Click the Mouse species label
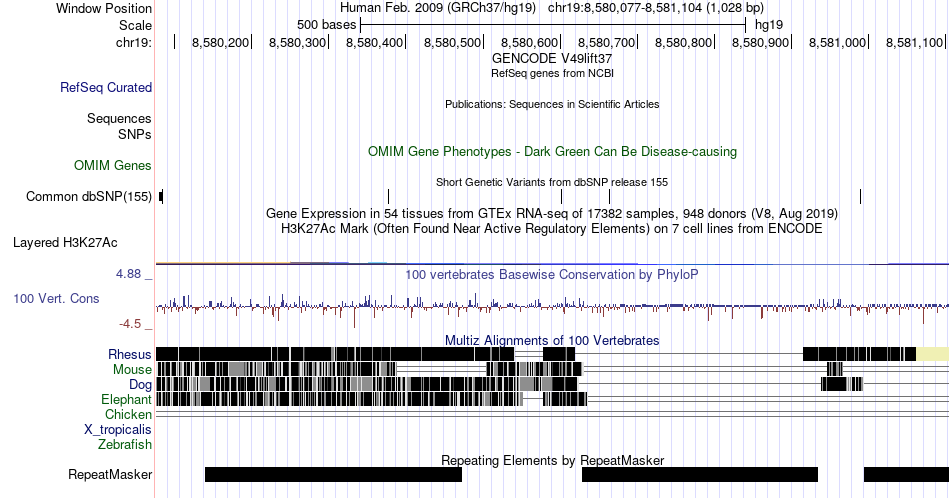The height and width of the screenshot is (498, 950). click(132, 370)
